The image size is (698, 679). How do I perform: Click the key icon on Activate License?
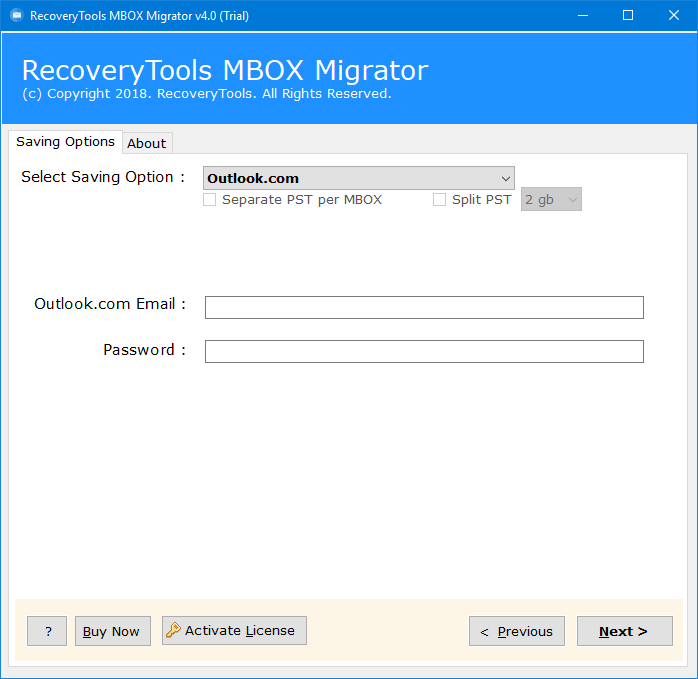pyautogui.click(x=173, y=630)
